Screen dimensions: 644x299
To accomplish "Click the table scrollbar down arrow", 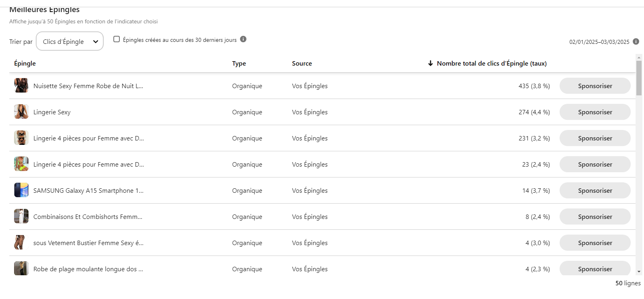I will click(x=639, y=272).
